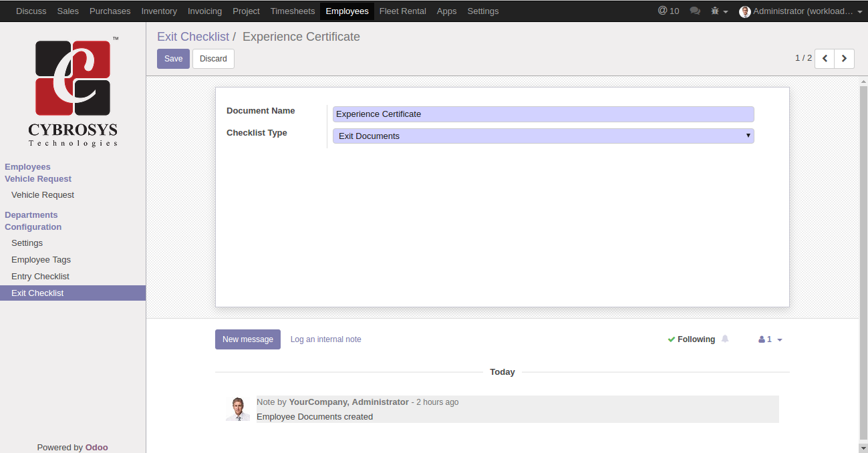Click the notification bell beside Following

point(725,339)
